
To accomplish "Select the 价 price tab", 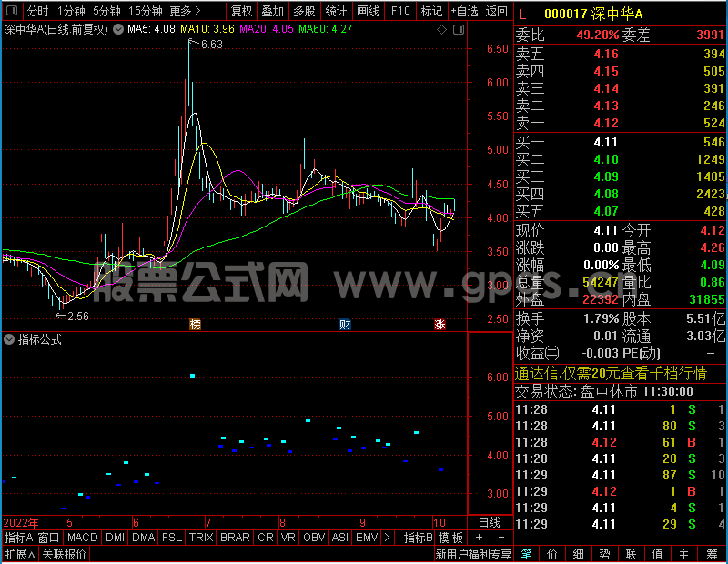I will click(x=552, y=554).
